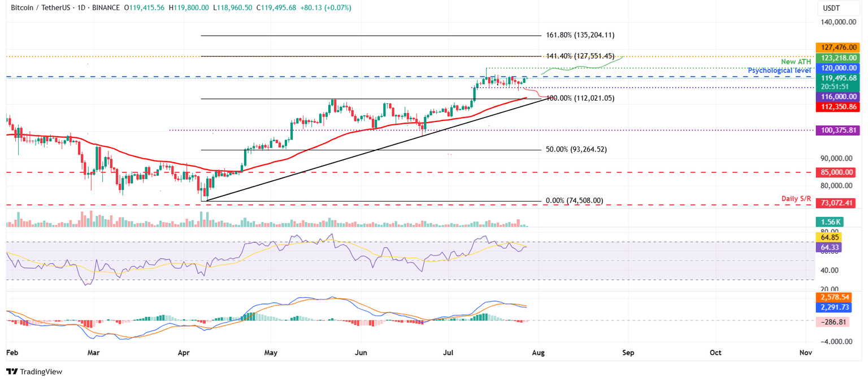Screen dimensions: 868x382
Task: Click the New ATH label on the chart
Action: coord(796,61)
